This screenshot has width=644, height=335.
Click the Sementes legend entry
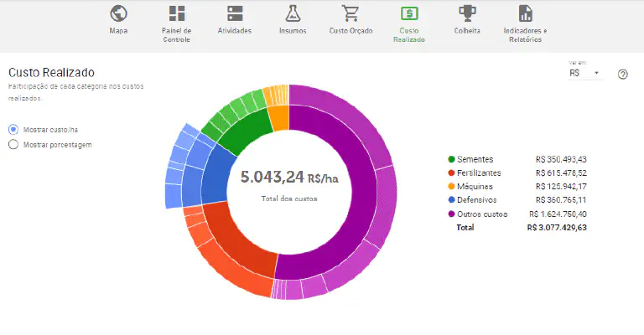475,159
